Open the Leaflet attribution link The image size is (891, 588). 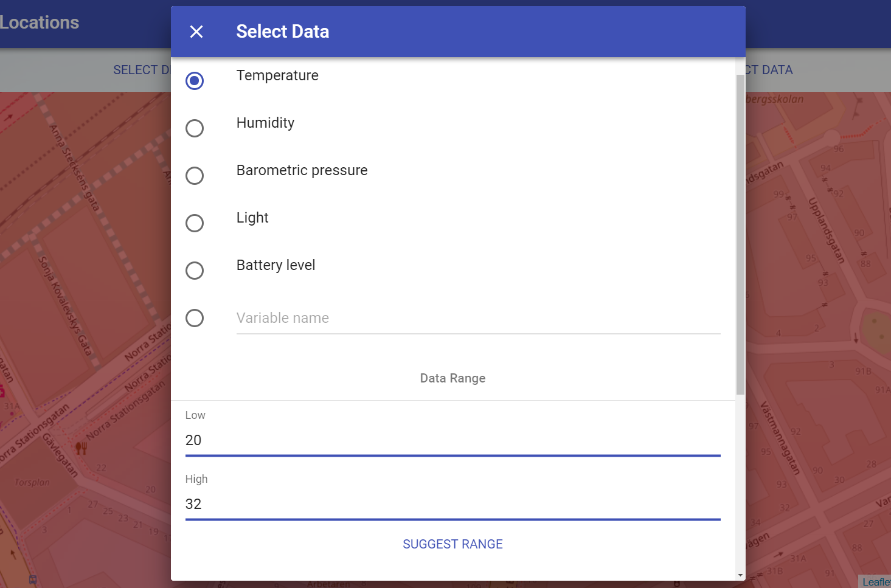click(876, 582)
